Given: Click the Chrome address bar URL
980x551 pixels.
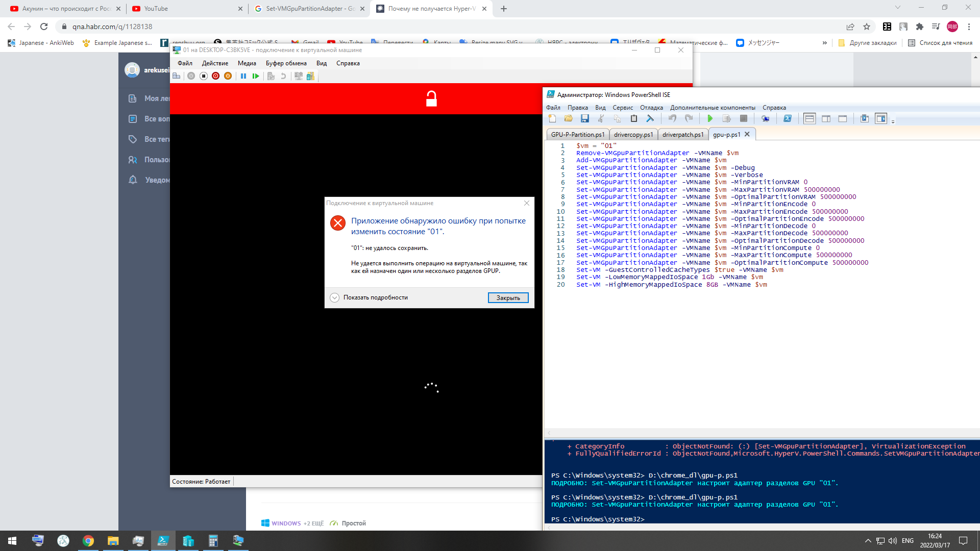Looking at the screenshot, I should (112, 27).
